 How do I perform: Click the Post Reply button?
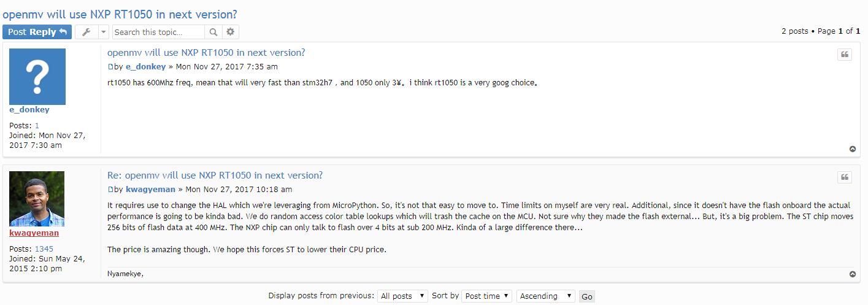click(x=37, y=32)
